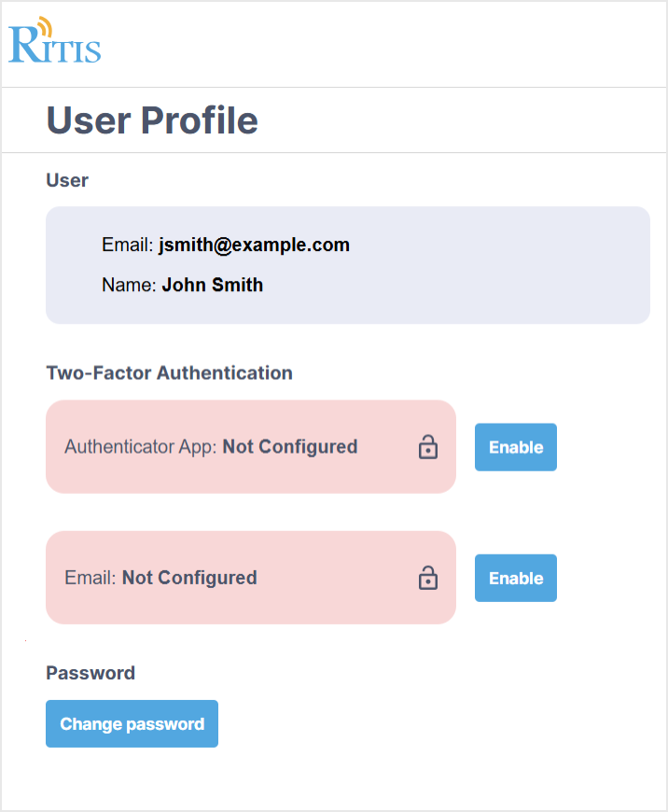Screen dimensions: 668x812
Task: Enable Email two-factor authentication
Action: pyautogui.click(x=515, y=578)
